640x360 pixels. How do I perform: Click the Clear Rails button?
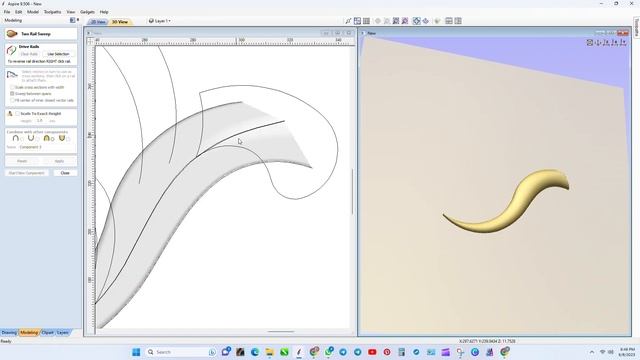pos(29,54)
